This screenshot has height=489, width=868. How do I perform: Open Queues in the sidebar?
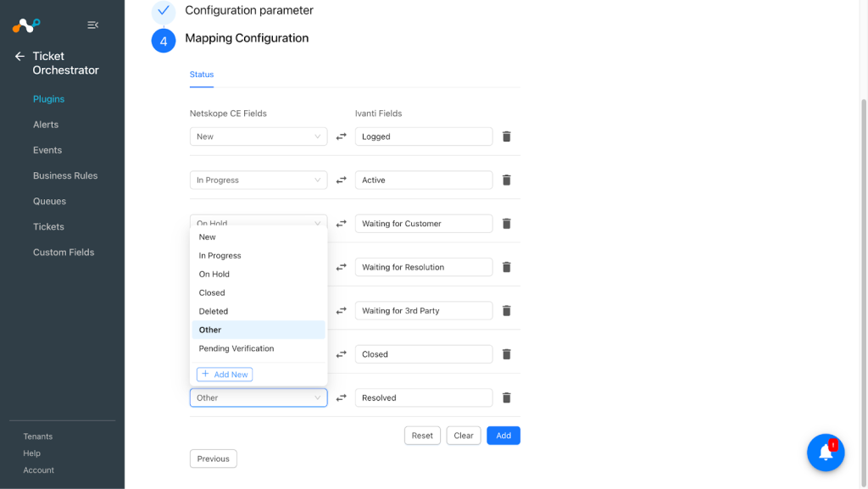pyautogui.click(x=49, y=201)
